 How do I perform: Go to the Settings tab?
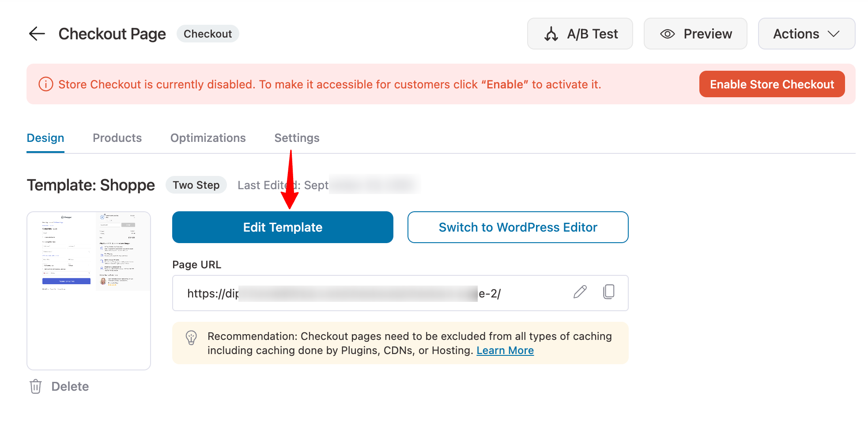(297, 138)
